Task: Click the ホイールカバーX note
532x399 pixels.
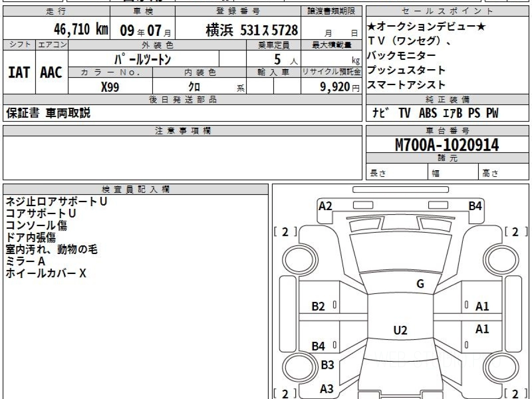Action: pos(46,274)
